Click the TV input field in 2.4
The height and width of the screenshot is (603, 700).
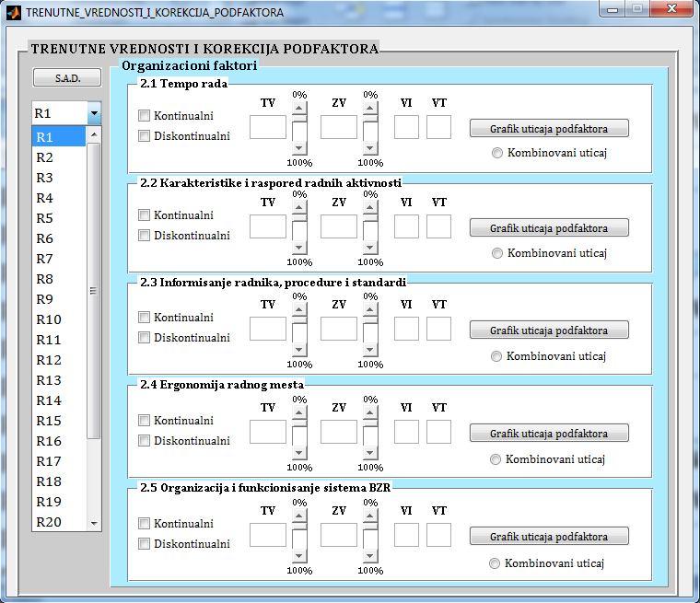[268, 432]
